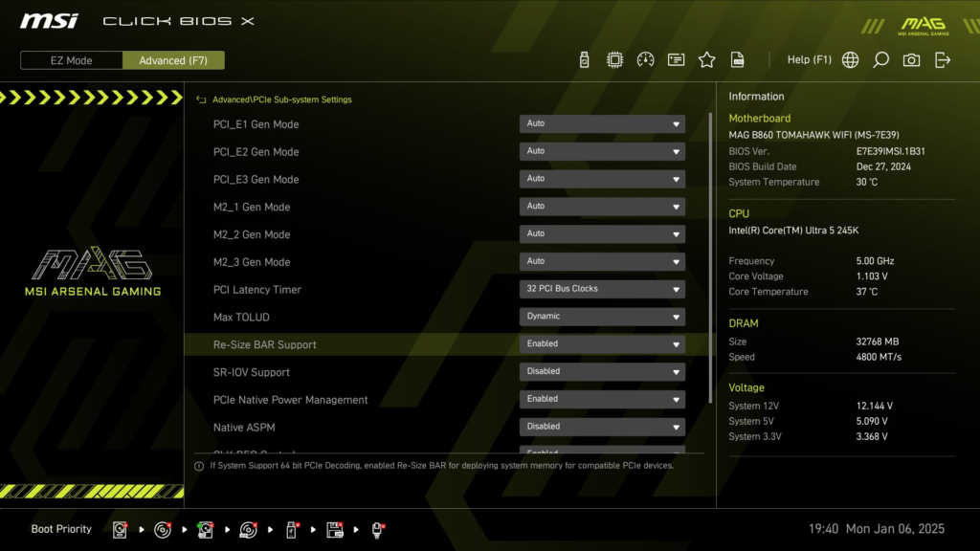
Task: Click the BIOS log file icon
Action: pos(738,59)
